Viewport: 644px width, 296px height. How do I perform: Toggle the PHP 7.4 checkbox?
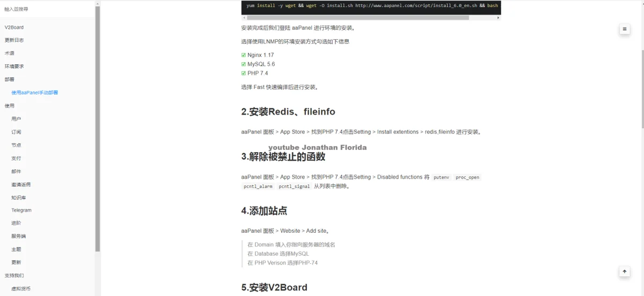pos(244,73)
